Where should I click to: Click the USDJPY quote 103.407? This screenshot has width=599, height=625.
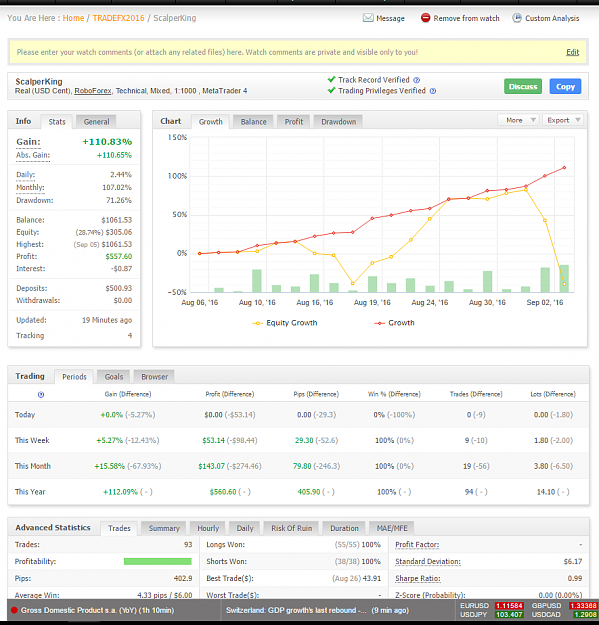pyautogui.click(x=509, y=615)
